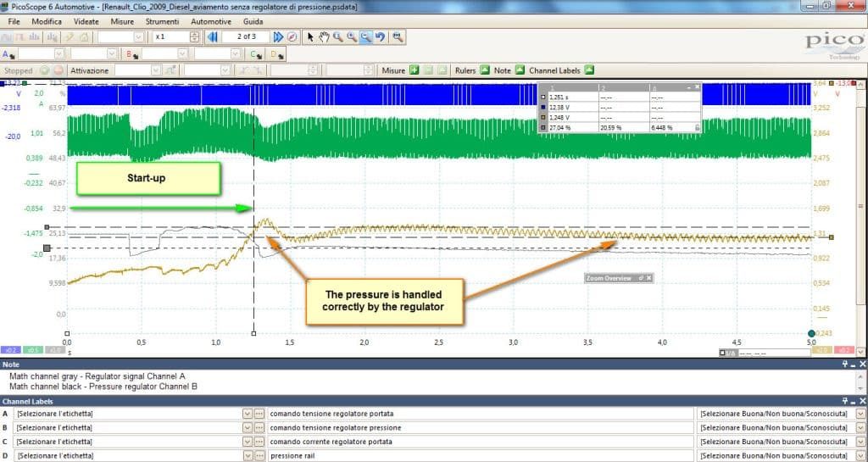Image resolution: width=868 pixels, height=462 pixels.
Task: Toggle the Channel Labels panel display
Action: click(x=589, y=70)
